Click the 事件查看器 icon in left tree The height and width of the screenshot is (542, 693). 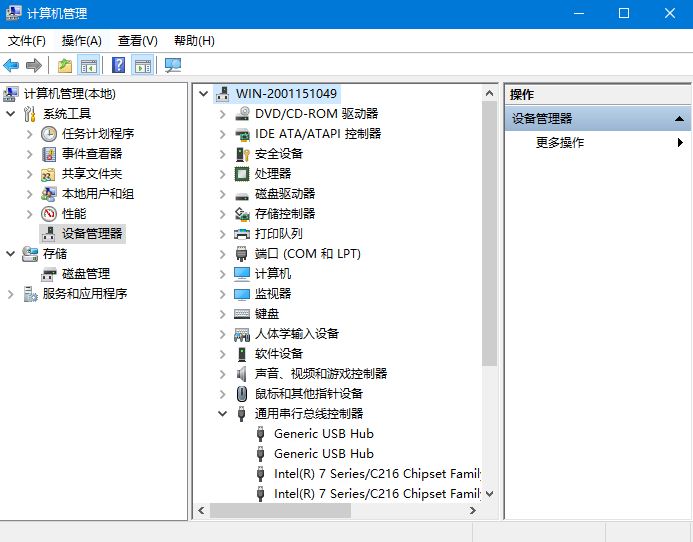point(49,154)
